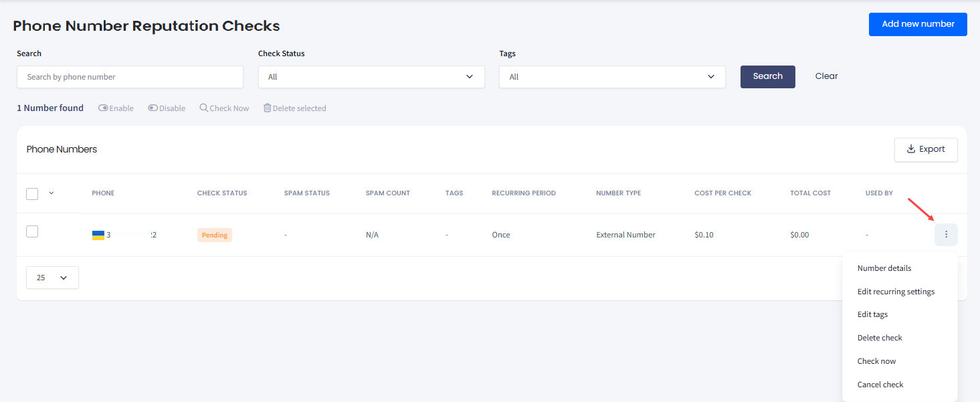This screenshot has width=980, height=402.
Task: Tick the phone number row checkbox
Action: (32, 231)
